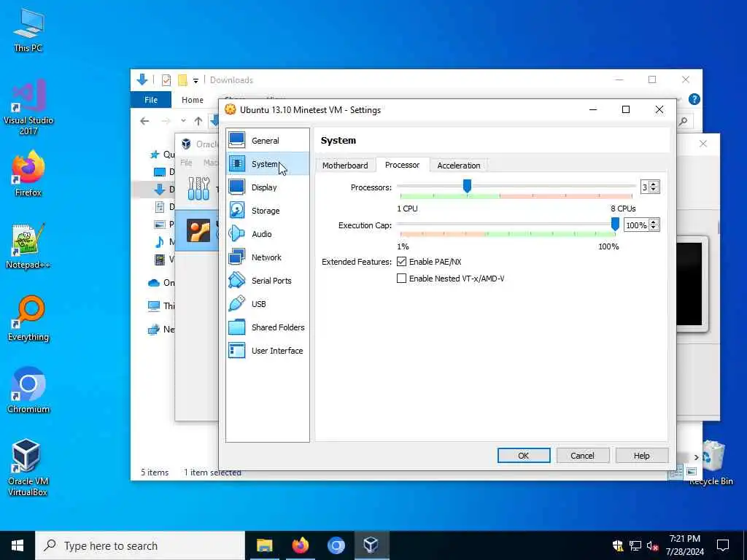This screenshot has width=747, height=560.
Task: Click Help button in Settings
Action: (641, 455)
